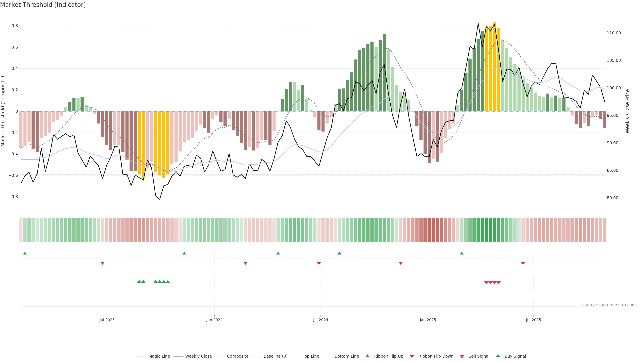Click the red flip-down marker just before Jul 2023
The height and width of the screenshot is (362, 644).
(x=102, y=263)
